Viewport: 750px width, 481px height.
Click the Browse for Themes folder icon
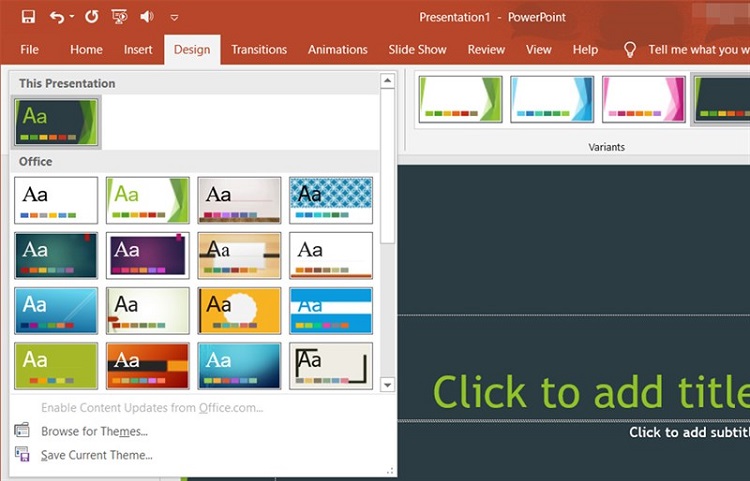tap(22, 431)
